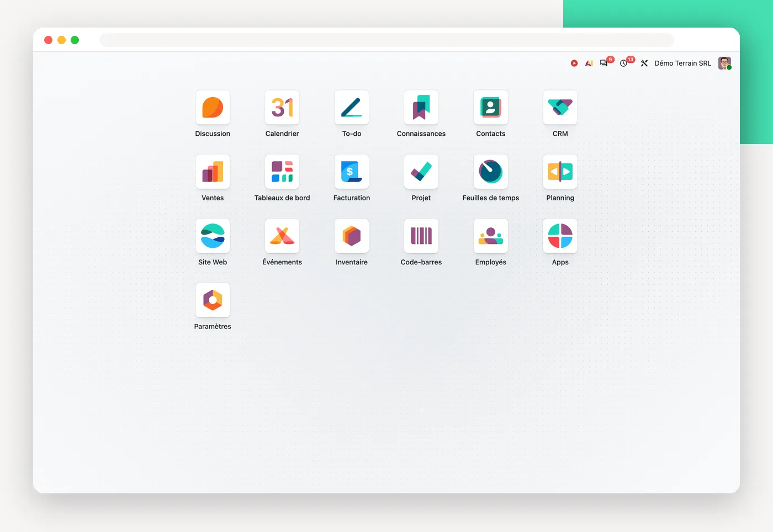Click the red play recording icon
773x532 pixels.
pyautogui.click(x=574, y=63)
